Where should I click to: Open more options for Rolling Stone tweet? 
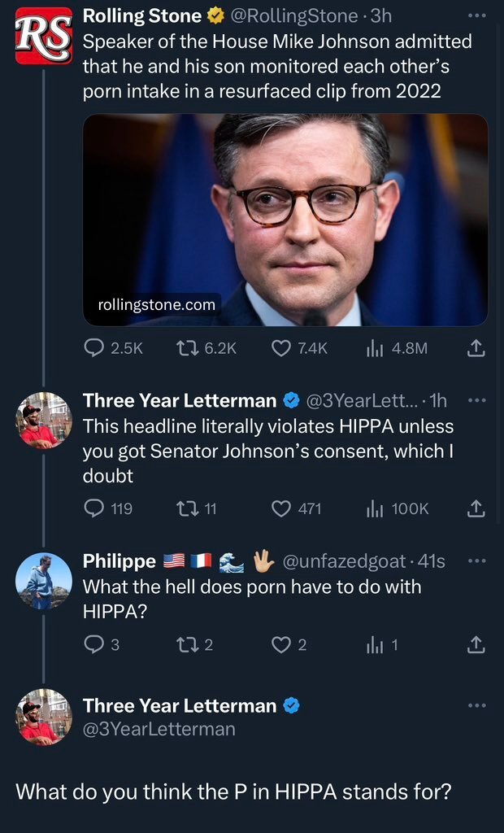coord(477,15)
